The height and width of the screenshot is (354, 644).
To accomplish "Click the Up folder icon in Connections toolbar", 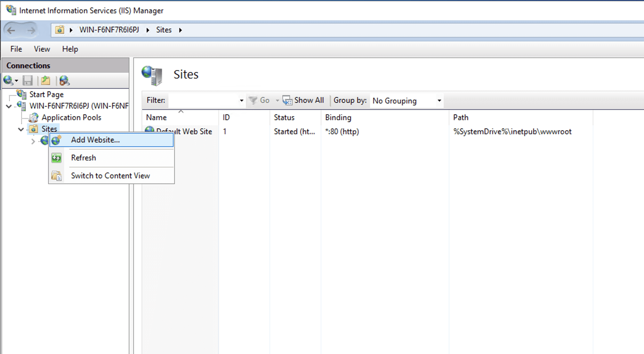I will pos(45,80).
